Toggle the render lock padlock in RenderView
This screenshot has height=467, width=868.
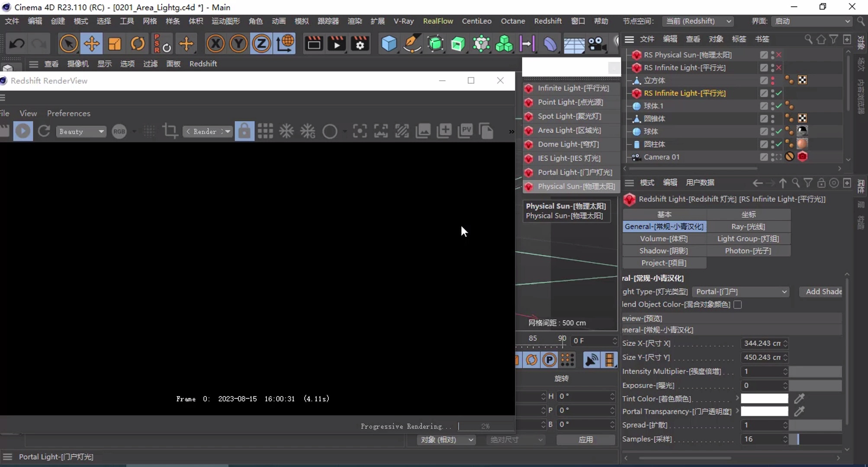244,131
